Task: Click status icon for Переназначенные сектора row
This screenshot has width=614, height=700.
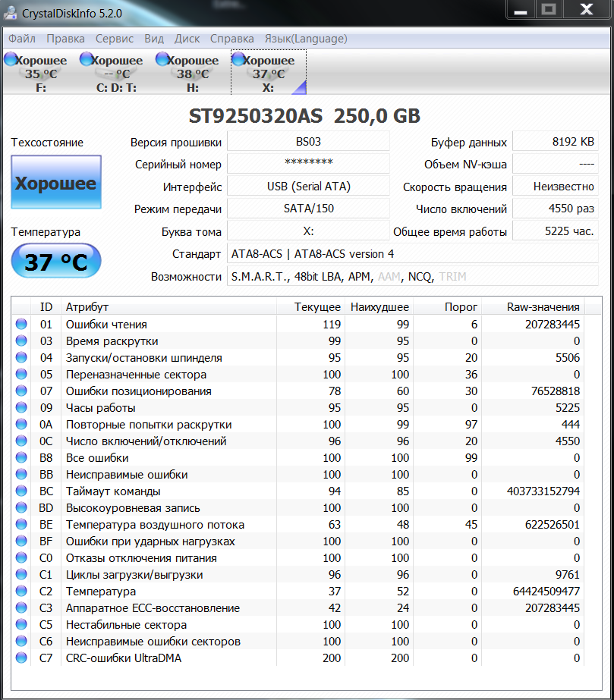Action: [21, 374]
